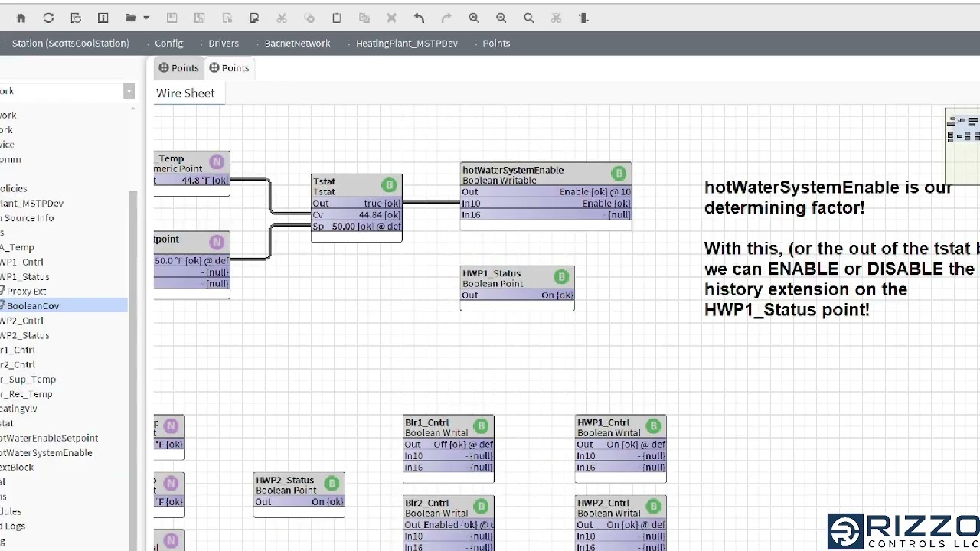The image size is (980, 551).
Task: Click green B icon on hotWaterSystemEnable
Action: [x=619, y=174]
